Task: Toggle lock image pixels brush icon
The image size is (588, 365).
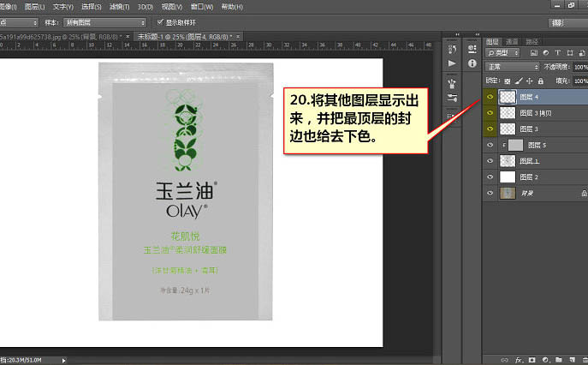Action: (x=519, y=81)
